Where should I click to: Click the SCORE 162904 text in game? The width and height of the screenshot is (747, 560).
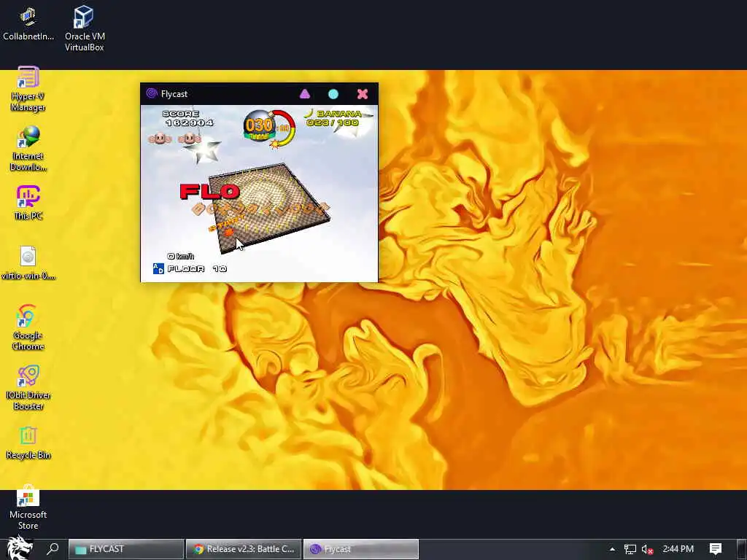pyautogui.click(x=188, y=118)
